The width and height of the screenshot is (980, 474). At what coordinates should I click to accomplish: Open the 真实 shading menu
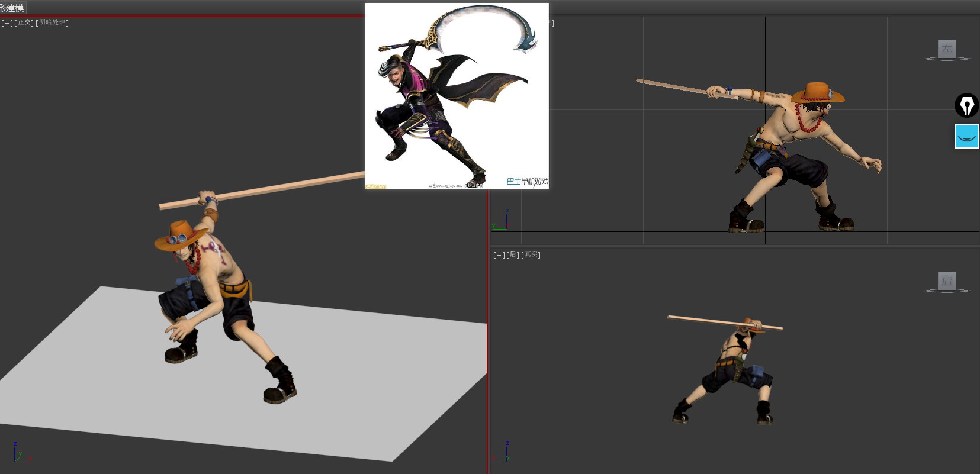pos(531,255)
